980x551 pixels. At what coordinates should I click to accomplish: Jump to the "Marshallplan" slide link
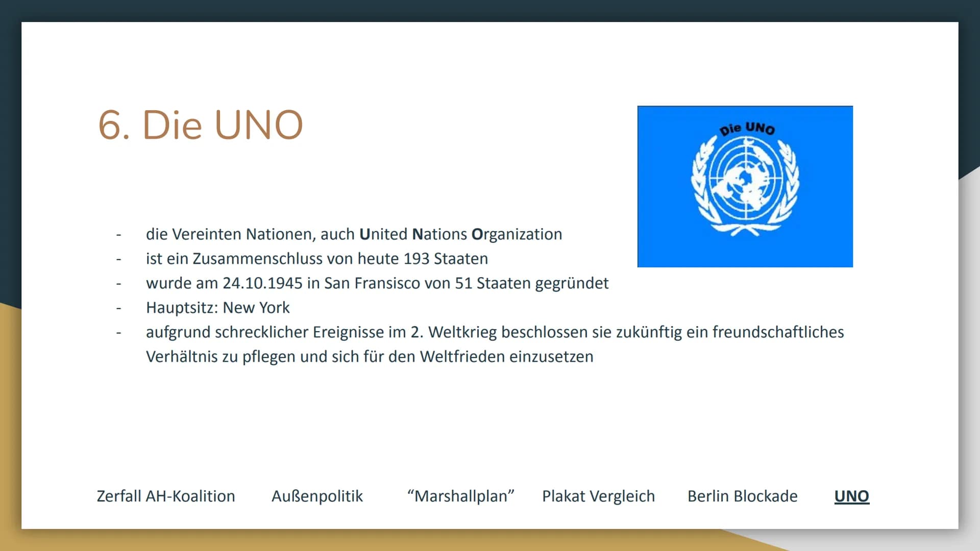pyautogui.click(x=461, y=496)
